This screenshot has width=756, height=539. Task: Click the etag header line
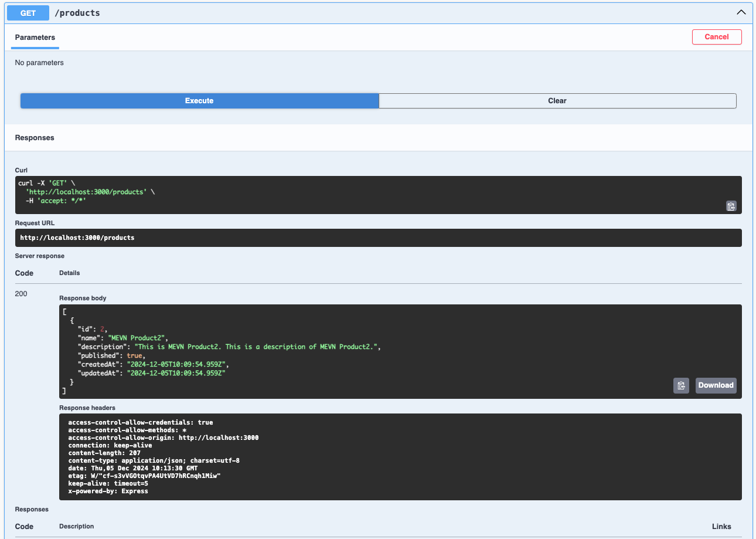pyautogui.click(x=144, y=476)
